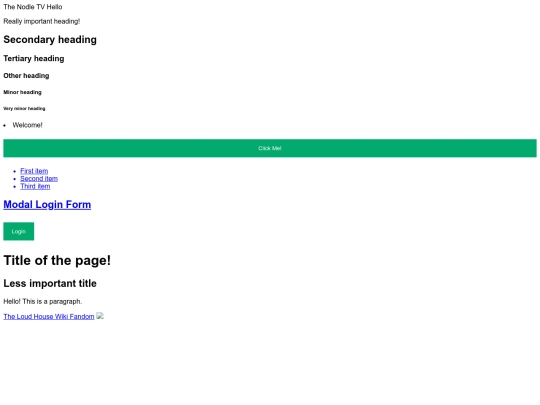Image resolution: width=540 pixels, height=405 pixels.
Task: Click the Welcome! list item
Action: point(28,125)
